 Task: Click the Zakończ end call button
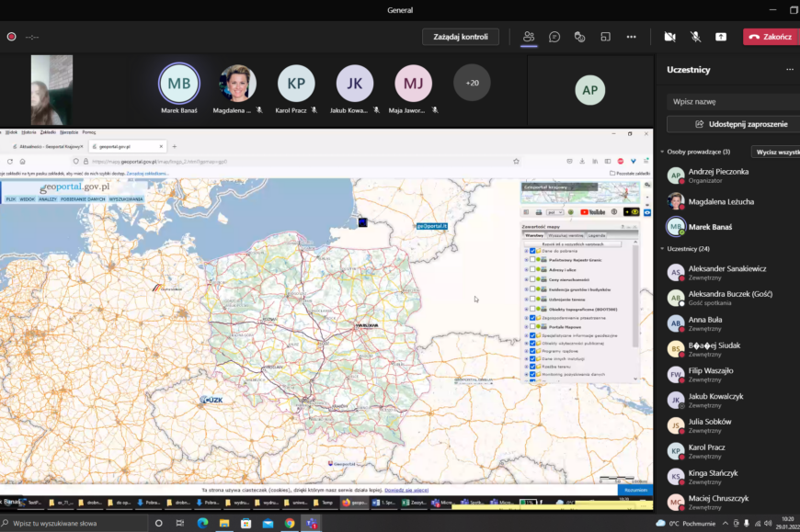[771, 37]
